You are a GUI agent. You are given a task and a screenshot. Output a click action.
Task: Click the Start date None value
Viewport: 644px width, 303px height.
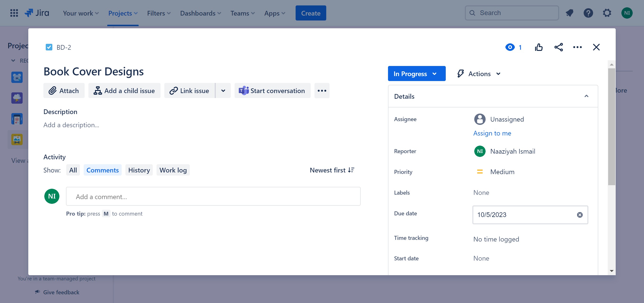tap(481, 258)
